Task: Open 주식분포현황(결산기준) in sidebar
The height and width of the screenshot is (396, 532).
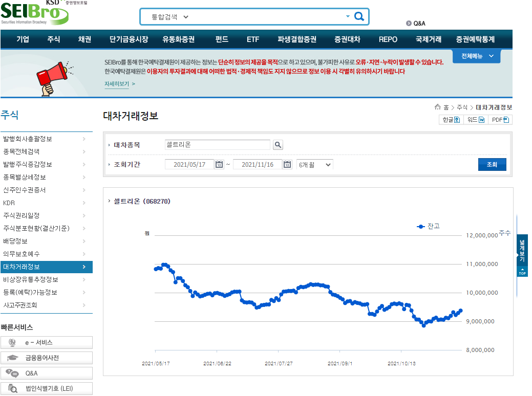Action: coord(36,229)
